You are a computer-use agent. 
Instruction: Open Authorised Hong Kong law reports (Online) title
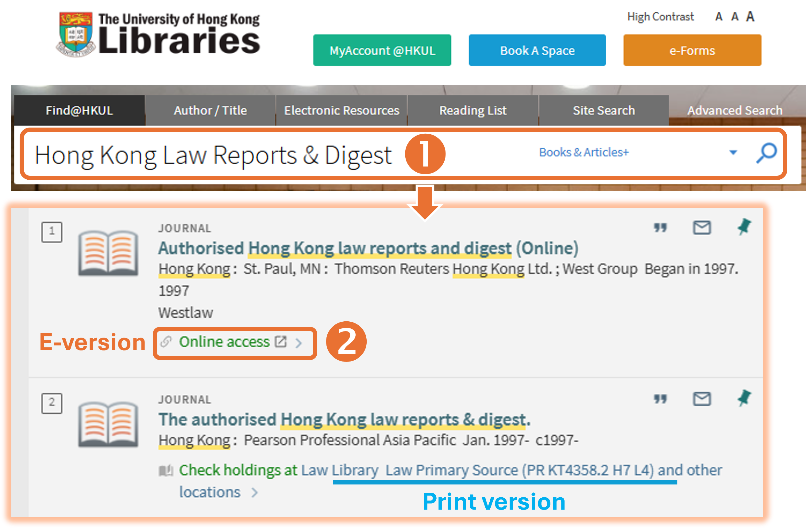click(368, 248)
